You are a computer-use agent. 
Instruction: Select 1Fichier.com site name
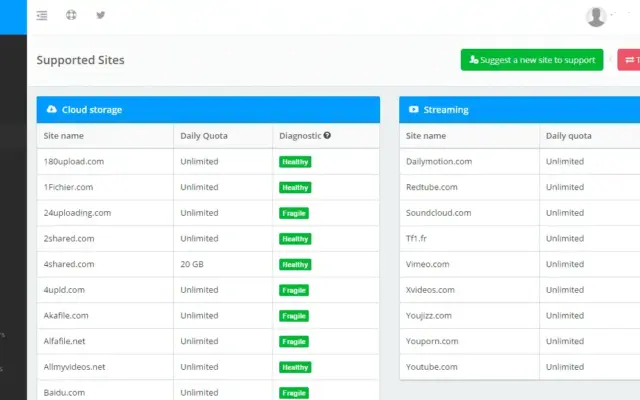point(69,187)
